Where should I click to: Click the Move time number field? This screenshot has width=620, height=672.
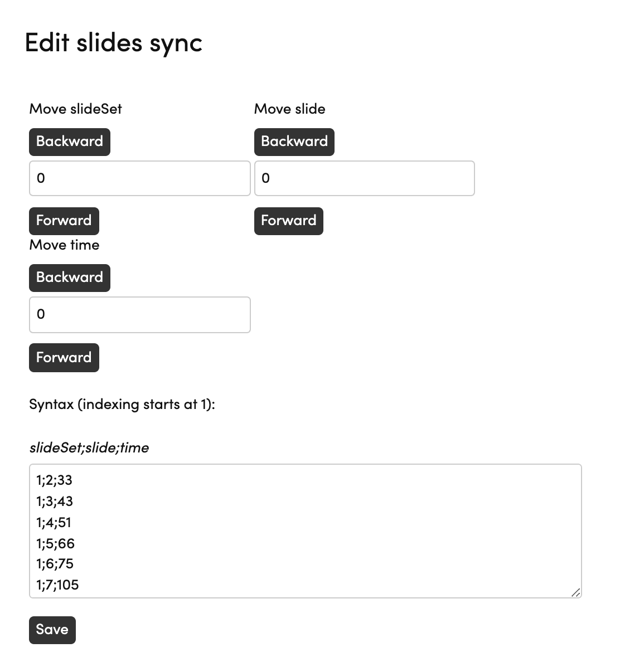point(139,315)
